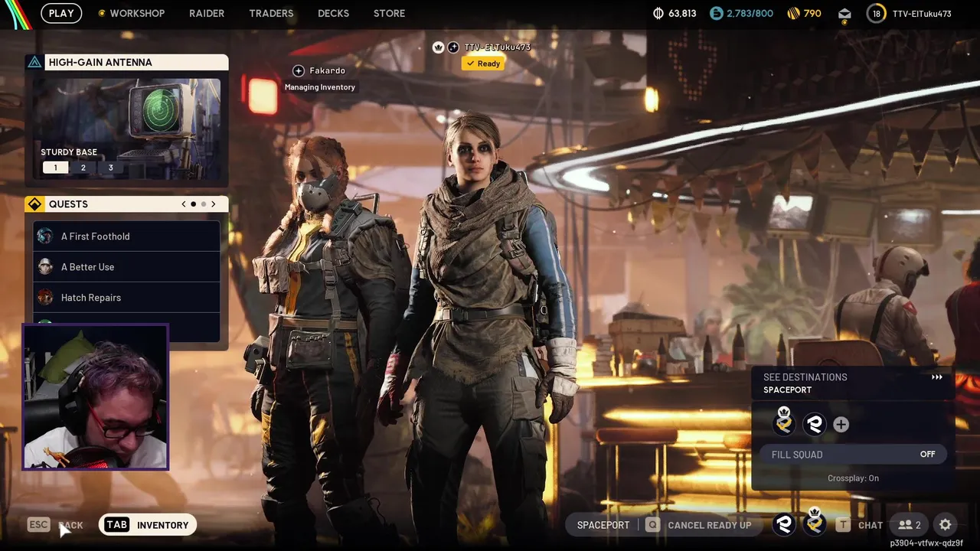Screen dimensions: 980x551
Task: Open the PLAY menu tab
Action: (61, 13)
